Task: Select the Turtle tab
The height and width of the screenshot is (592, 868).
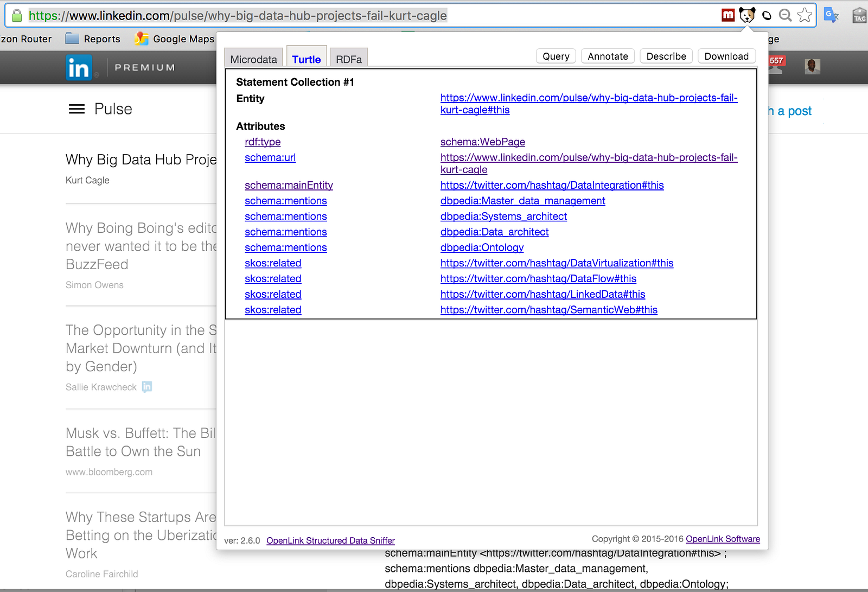Action: point(307,59)
